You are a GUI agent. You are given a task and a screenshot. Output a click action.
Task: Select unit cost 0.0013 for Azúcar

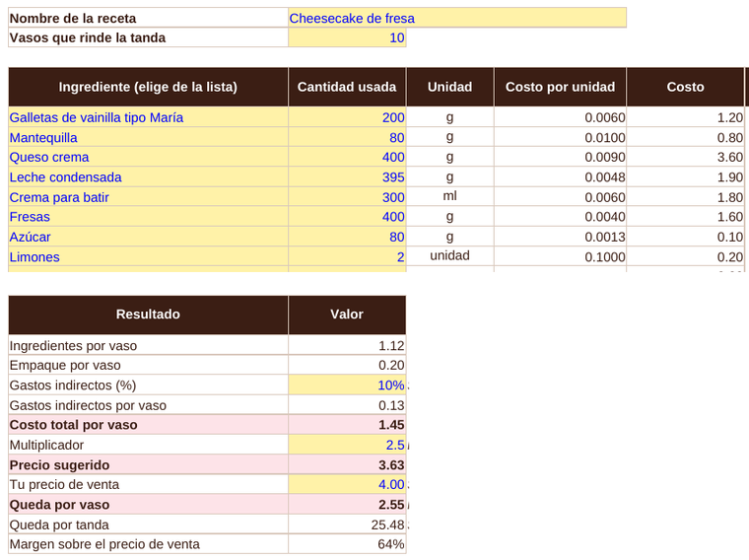point(560,237)
